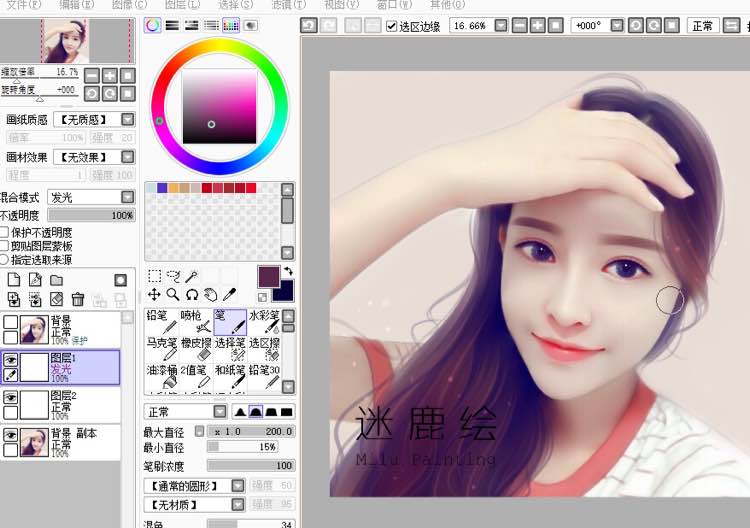Hide 图层2 using its eye icon
The width and height of the screenshot is (750, 528).
pyautogui.click(x=11, y=397)
